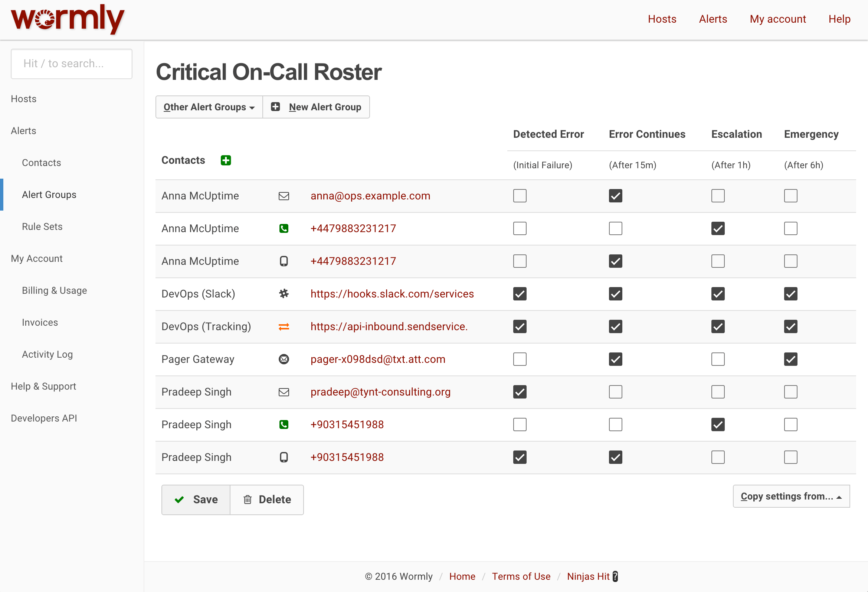This screenshot has height=592, width=868.
Task: Click the envelope icon beside anna@ops.example.com
Action: pos(284,196)
